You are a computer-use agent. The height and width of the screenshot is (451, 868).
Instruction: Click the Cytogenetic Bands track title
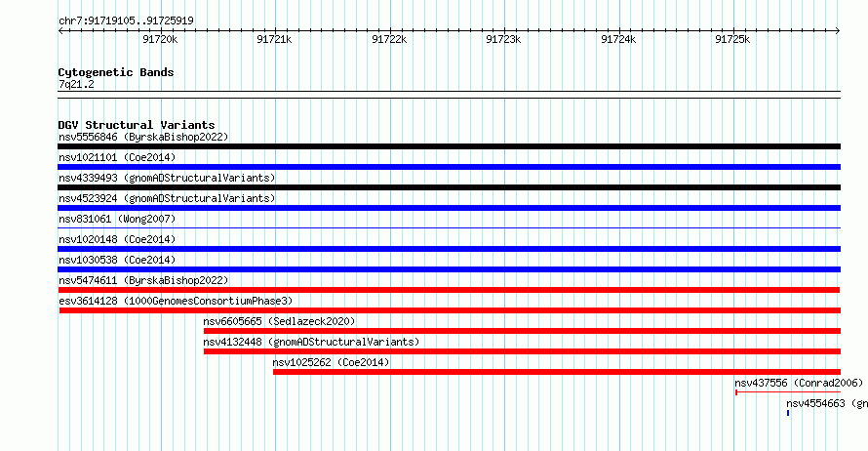pos(116,72)
